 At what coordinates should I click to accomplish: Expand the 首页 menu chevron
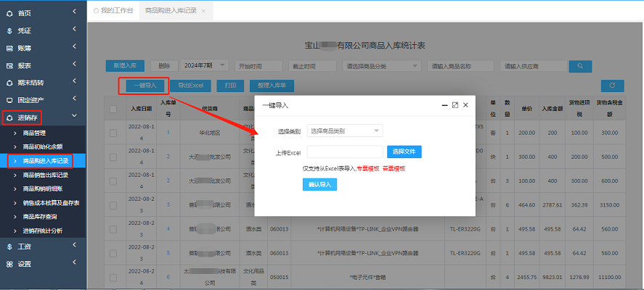coord(74,12)
